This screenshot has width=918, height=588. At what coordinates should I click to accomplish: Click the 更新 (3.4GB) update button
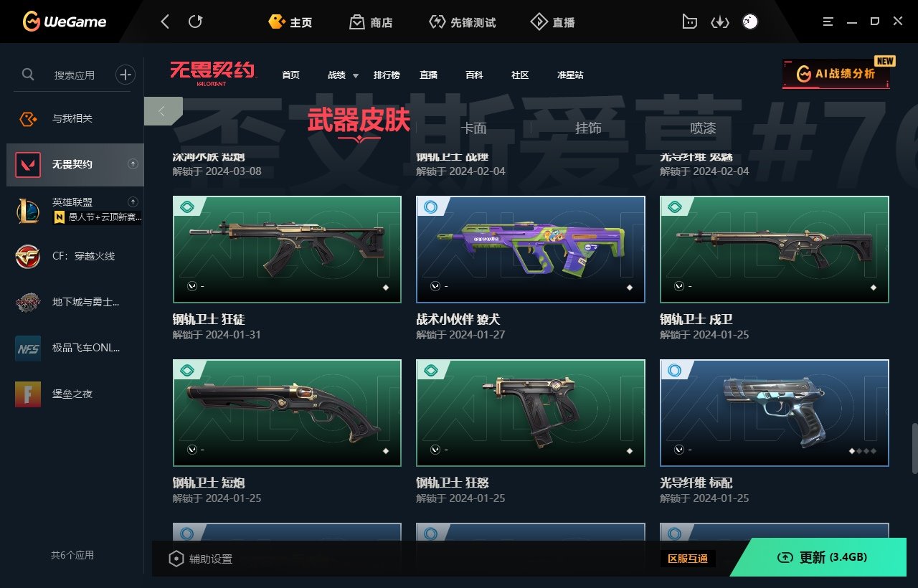pyautogui.click(x=823, y=557)
